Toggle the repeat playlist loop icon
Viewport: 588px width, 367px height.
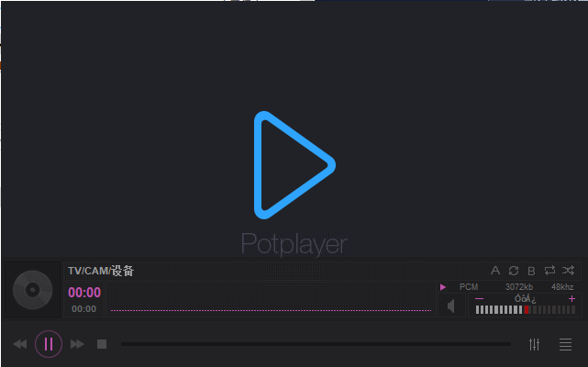[549, 270]
